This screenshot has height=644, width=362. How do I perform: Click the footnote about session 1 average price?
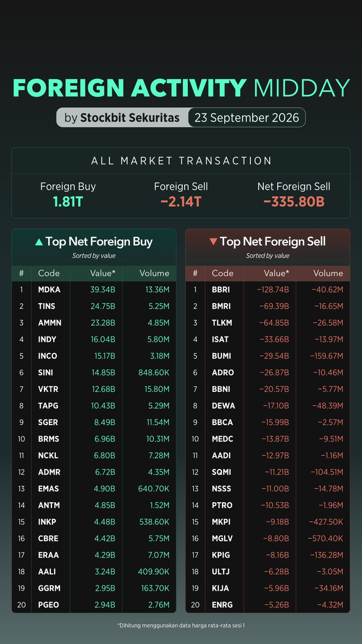click(x=181, y=626)
